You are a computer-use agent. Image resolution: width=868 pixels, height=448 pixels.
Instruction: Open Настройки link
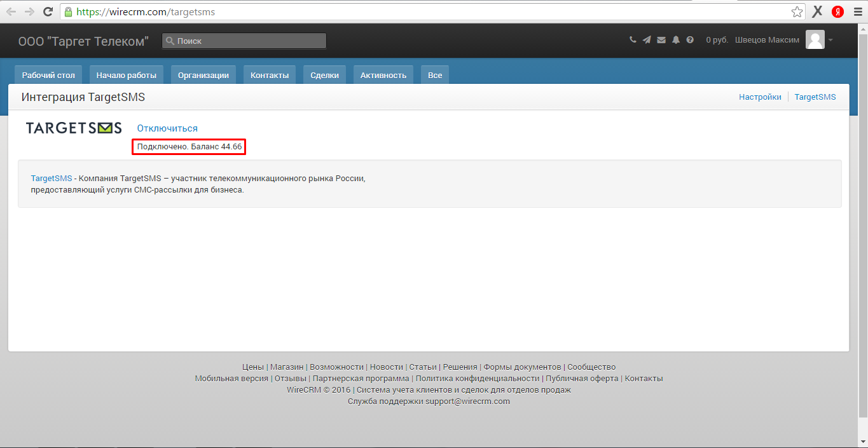click(760, 97)
